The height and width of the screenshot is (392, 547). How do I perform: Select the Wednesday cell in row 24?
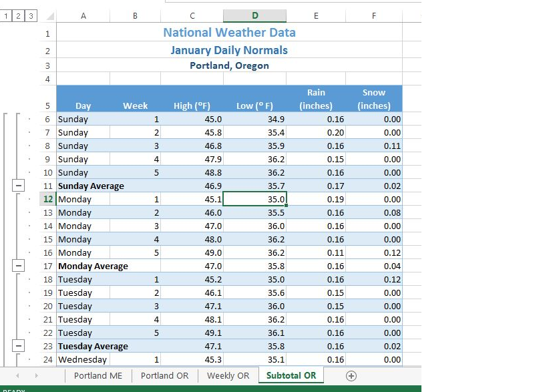pyautogui.click(x=83, y=359)
